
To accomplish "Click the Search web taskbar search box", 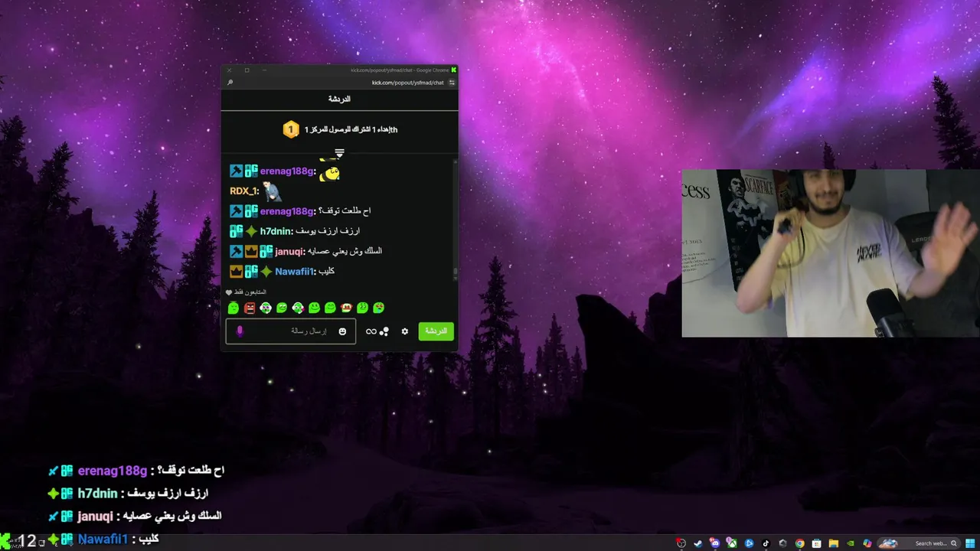I will pyautogui.click(x=917, y=543).
